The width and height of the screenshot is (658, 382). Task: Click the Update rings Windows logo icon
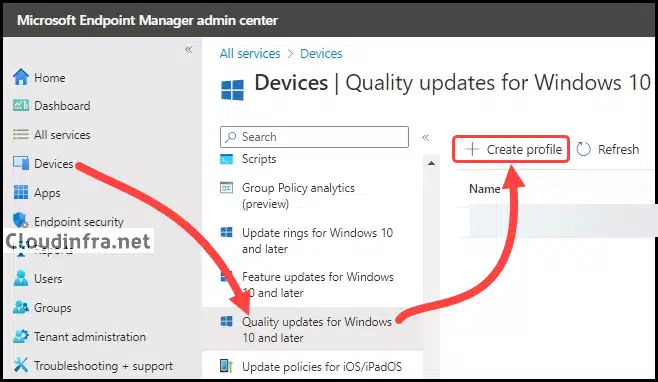[x=227, y=232]
